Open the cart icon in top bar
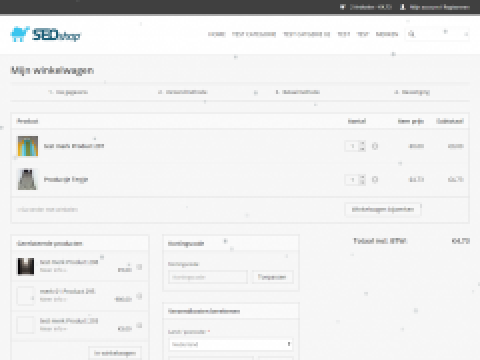The image size is (480, 360). 343,7
